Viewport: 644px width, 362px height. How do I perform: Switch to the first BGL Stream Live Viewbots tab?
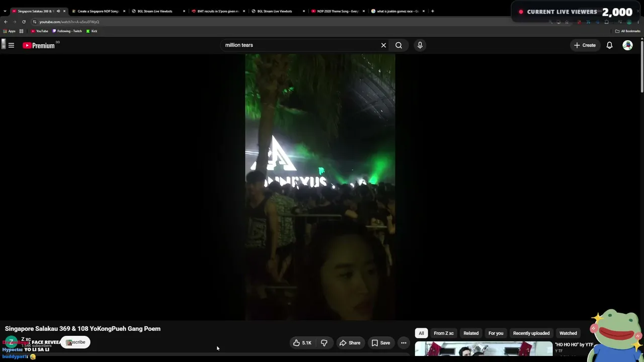click(x=158, y=11)
